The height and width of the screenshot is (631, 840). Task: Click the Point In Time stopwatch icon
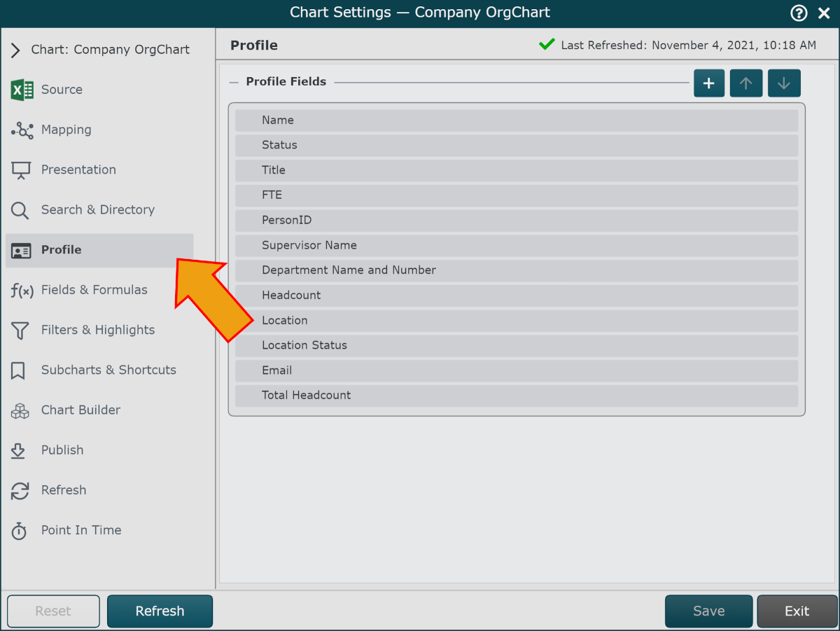tap(20, 531)
